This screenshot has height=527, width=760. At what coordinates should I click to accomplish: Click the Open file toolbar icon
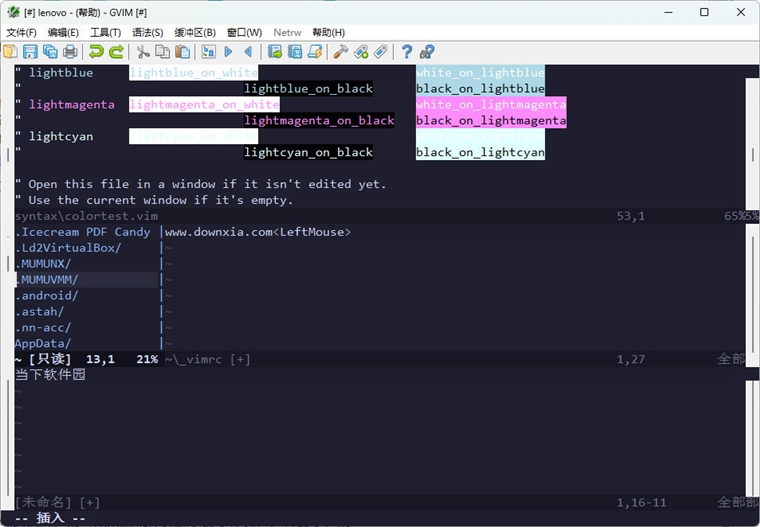[10, 51]
